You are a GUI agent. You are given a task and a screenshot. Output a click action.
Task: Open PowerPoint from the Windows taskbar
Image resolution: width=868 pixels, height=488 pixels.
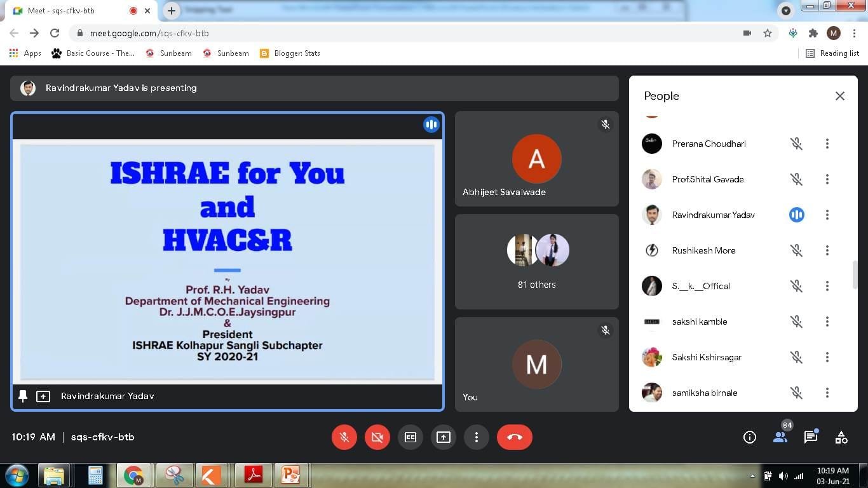290,475
